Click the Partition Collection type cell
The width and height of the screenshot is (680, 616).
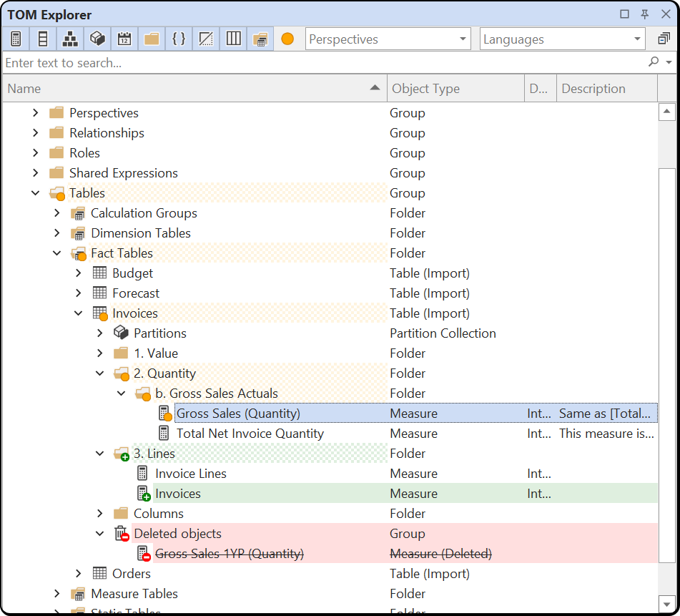443,333
